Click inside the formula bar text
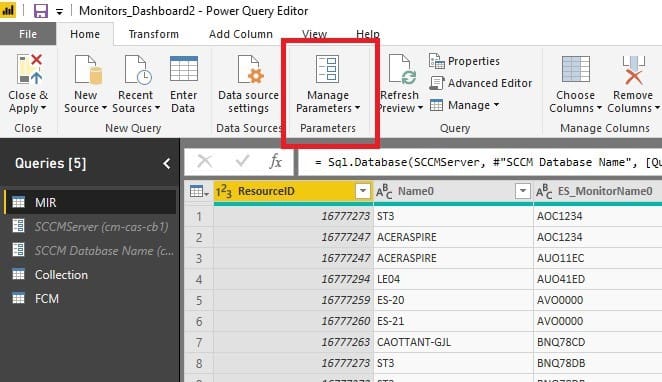Screen dimensions: 662x382 pos(480,162)
